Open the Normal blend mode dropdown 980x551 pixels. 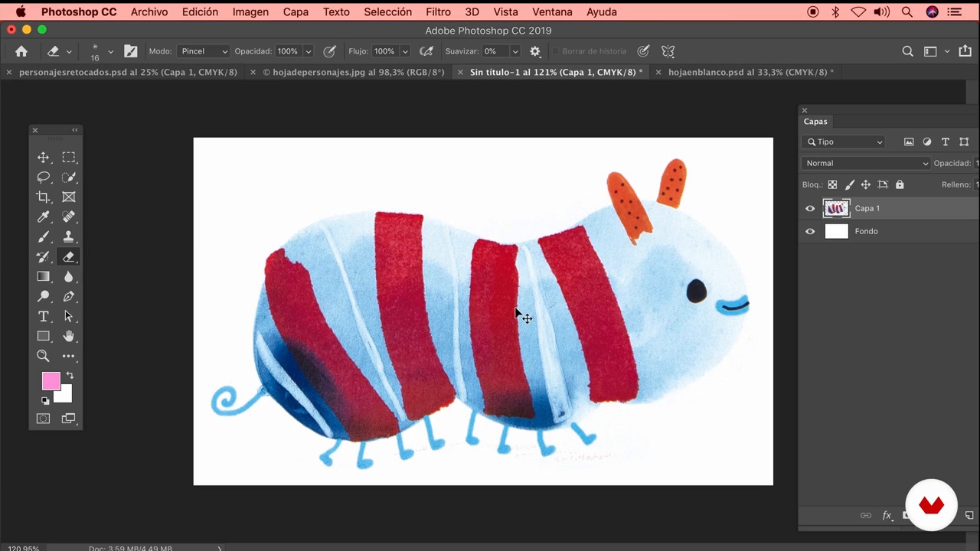866,163
